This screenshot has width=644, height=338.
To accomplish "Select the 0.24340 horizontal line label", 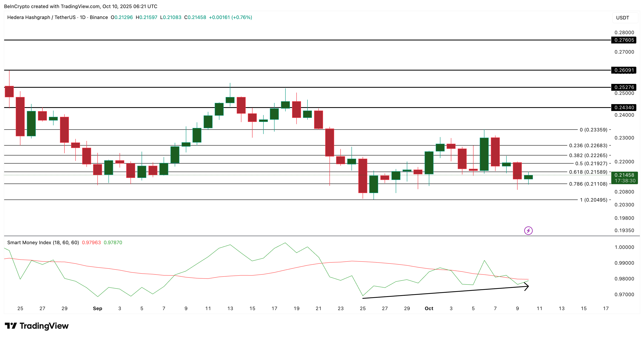I will coord(624,108).
